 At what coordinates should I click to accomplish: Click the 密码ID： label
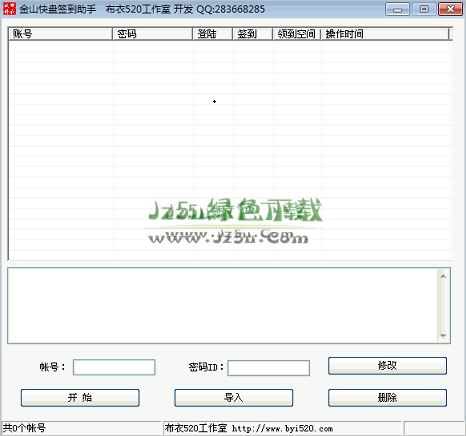click(206, 367)
